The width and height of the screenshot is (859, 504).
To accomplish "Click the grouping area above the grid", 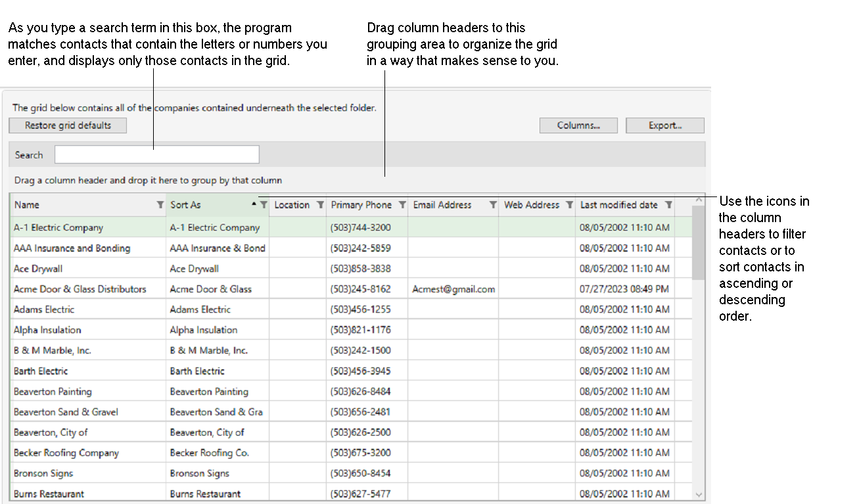I will (263, 180).
